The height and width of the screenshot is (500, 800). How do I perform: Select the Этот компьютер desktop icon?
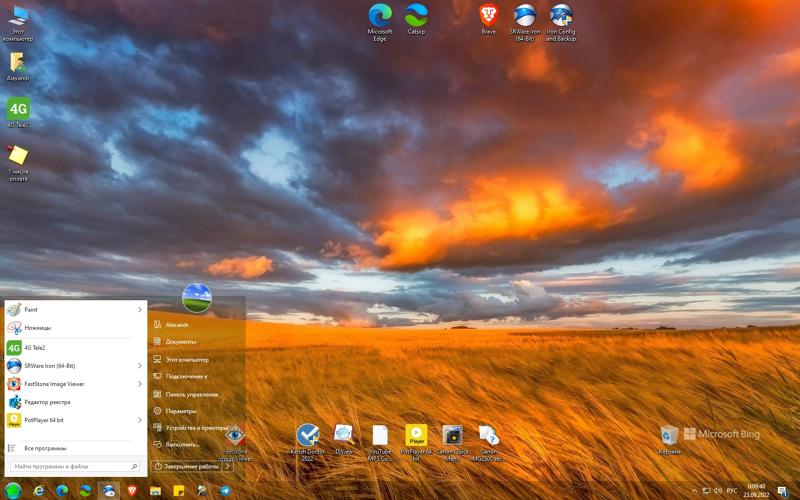pyautogui.click(x=18, y=23)
